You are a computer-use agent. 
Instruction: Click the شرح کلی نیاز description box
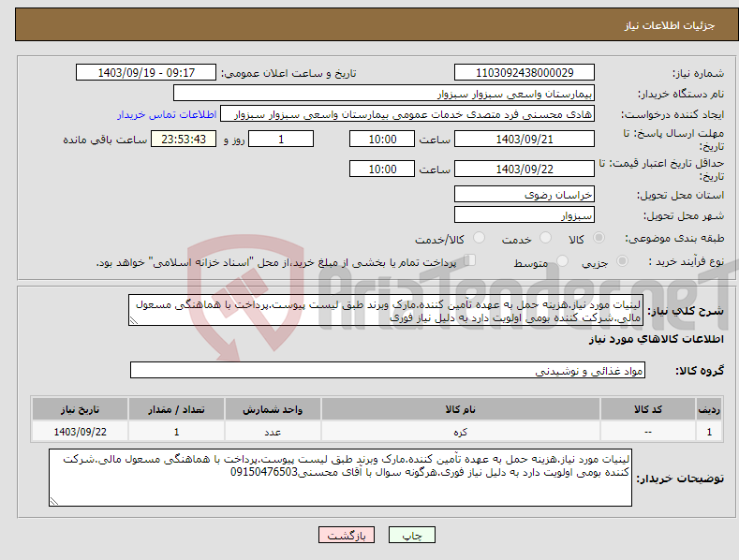click(x=386, y=310)
